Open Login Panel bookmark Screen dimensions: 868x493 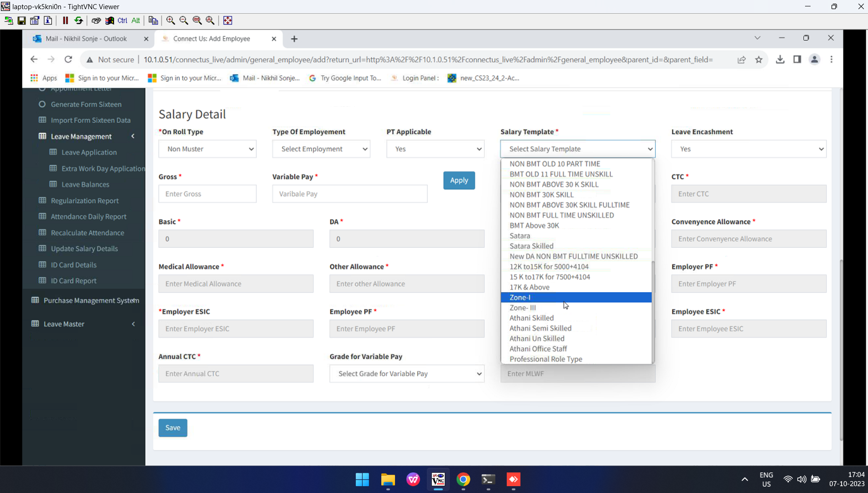point(415,78)
